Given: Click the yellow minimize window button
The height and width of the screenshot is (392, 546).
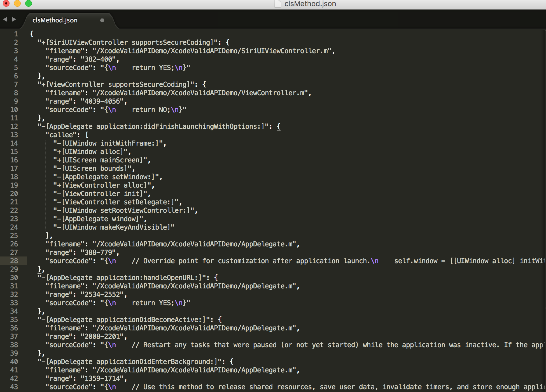Looking at the screenshot, I should click(17, 3).
